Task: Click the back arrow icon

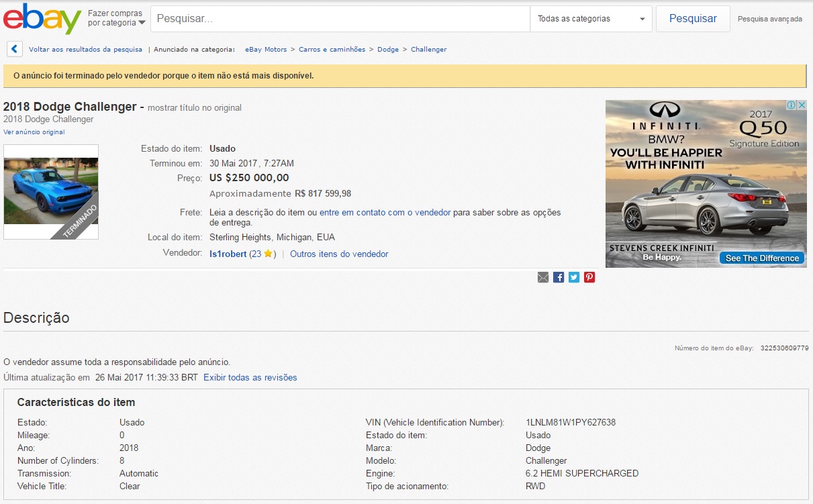Action: (15, 49)
